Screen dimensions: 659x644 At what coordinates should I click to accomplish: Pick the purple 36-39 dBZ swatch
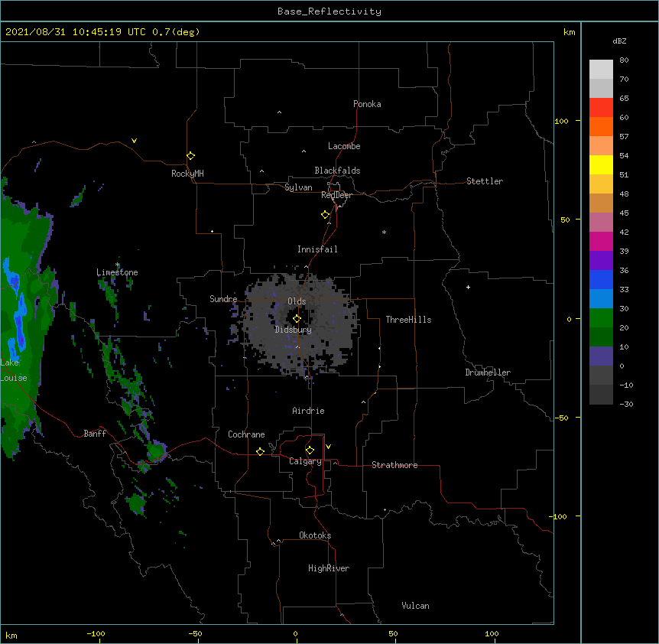601,261
